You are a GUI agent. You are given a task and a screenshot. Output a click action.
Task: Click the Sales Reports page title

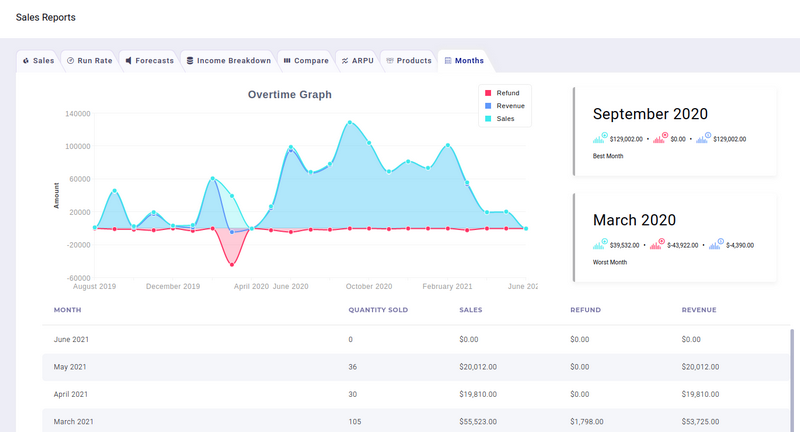[x=45, y=17]
